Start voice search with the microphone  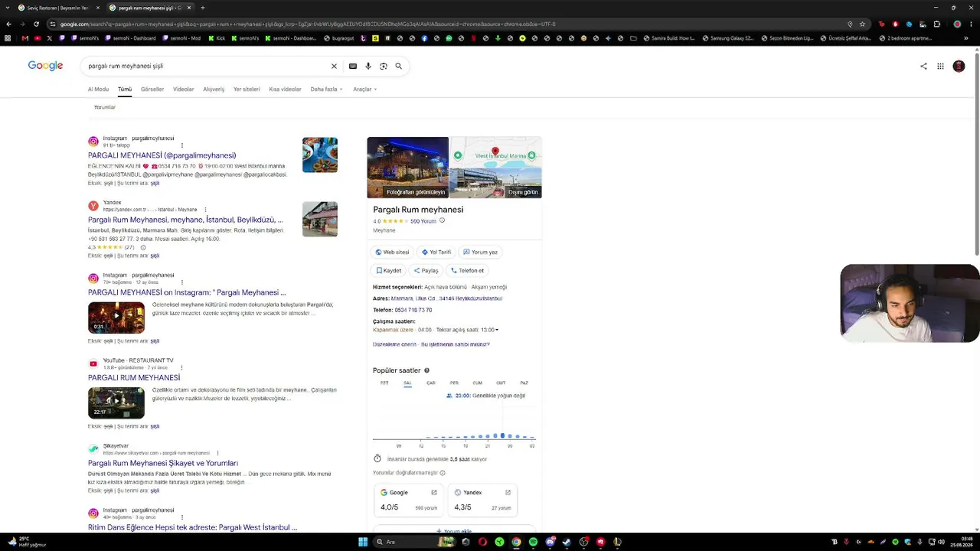click(x=368, y=67)
